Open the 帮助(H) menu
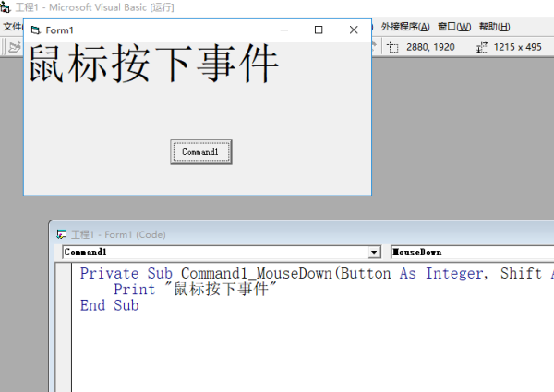 click(494, 27)
